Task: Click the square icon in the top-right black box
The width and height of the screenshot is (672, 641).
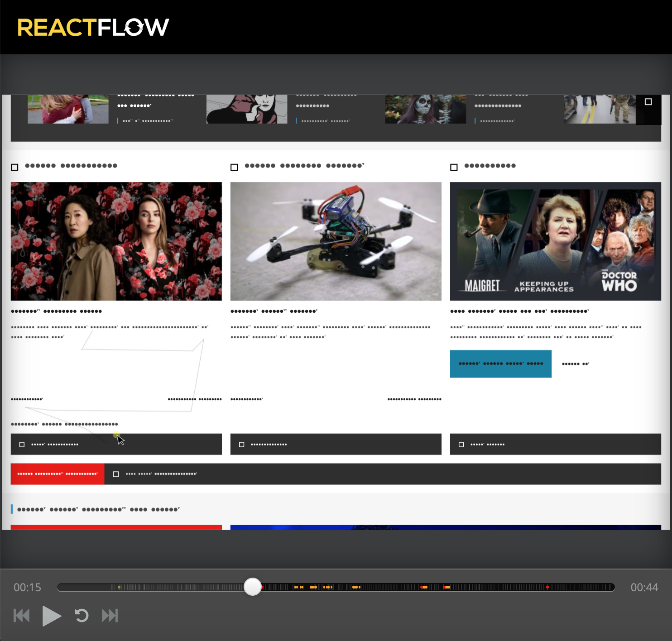Action: [x=648, y=102]
